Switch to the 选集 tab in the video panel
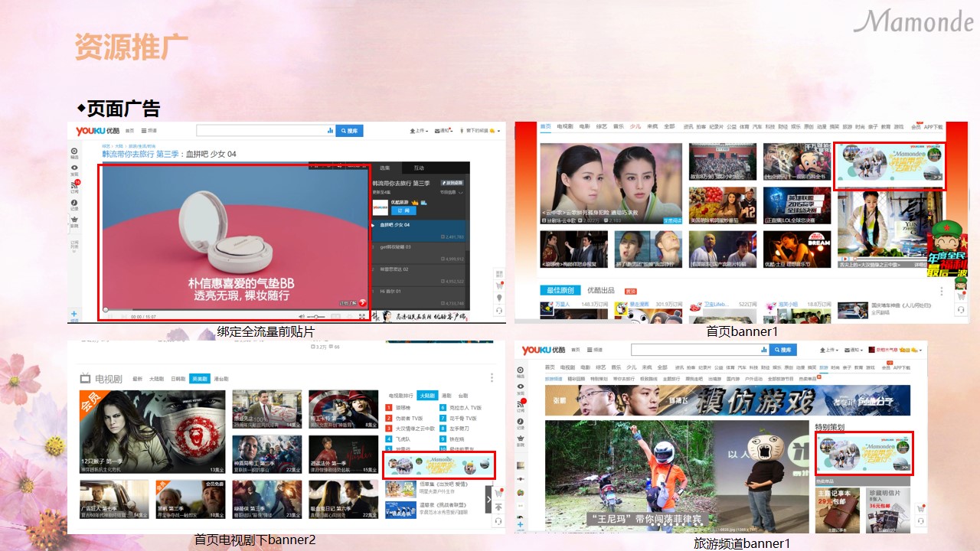The height and width of the screenshot is (551, 980). click(x=386, y=168)
